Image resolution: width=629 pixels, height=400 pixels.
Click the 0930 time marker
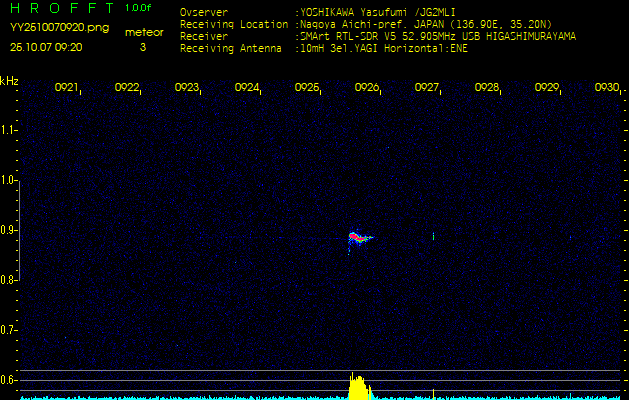coord(607,87)
